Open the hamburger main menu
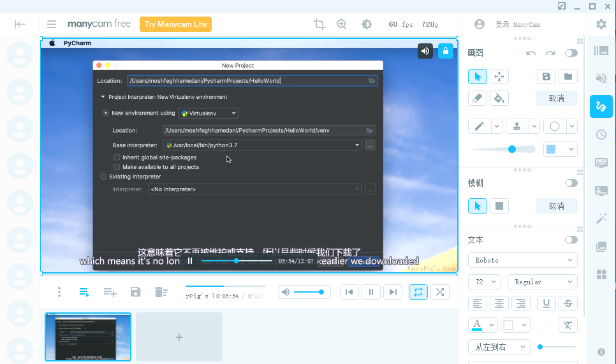The height and width of the screenshot is (364, 616). (52, 24)
